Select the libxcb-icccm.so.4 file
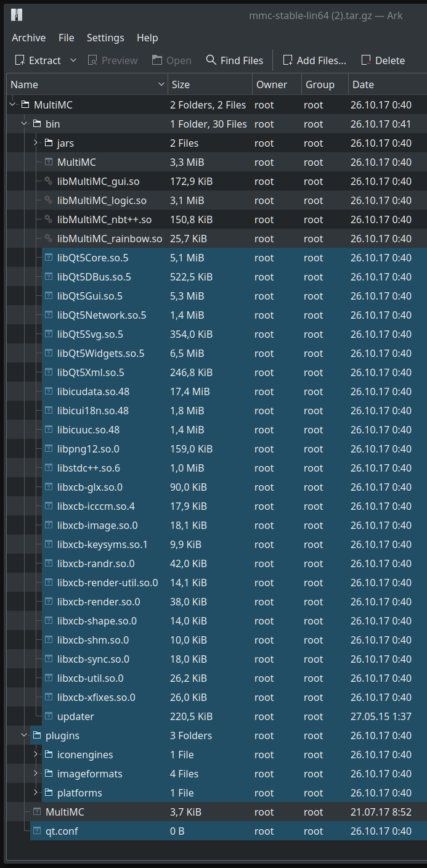Screen dimensions: 427x868 96,506
